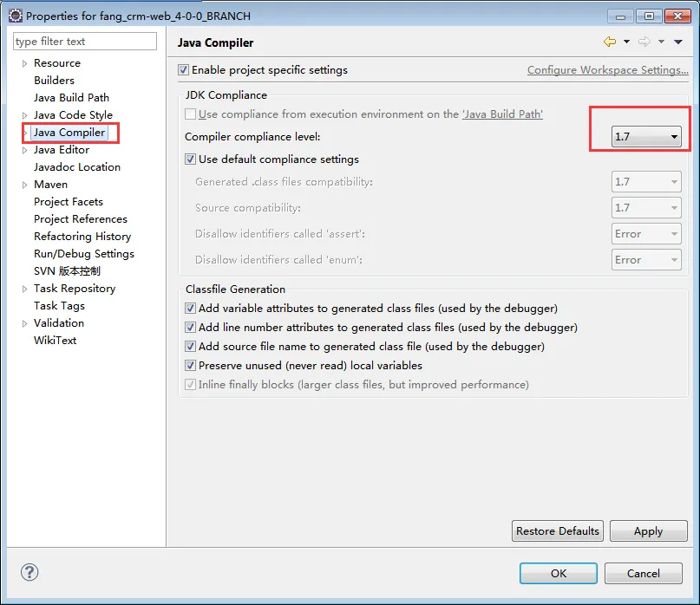Click the Apply button
The width and height of the screenshot is (700, 605).
tap(648, 531)
